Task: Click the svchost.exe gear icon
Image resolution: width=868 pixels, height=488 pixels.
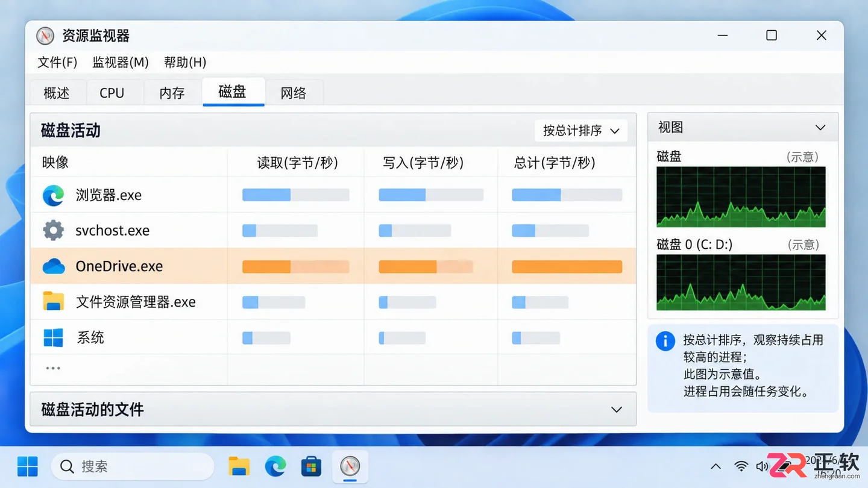Action: pyautogui.click(x=53, y=230)
